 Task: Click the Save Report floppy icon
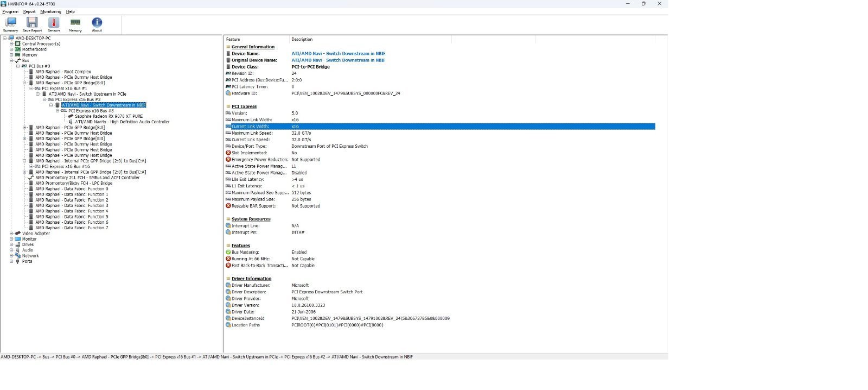click(x=32, y=24)
